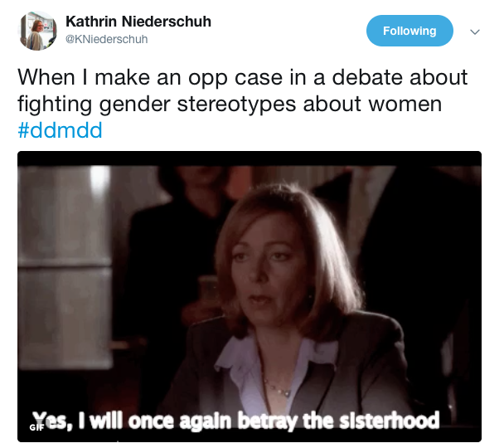The width and height of the screenshot is (504, 448).
Task: Click the tweet line starting 'When I make'
Action: (x=242, y=78)
